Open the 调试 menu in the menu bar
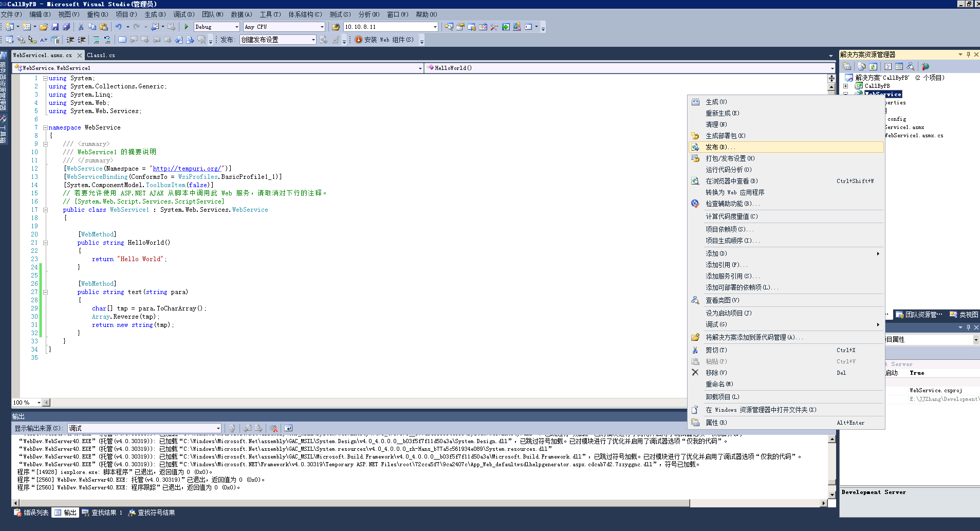The height and width of the screenshot is (531, 980). 183,14
